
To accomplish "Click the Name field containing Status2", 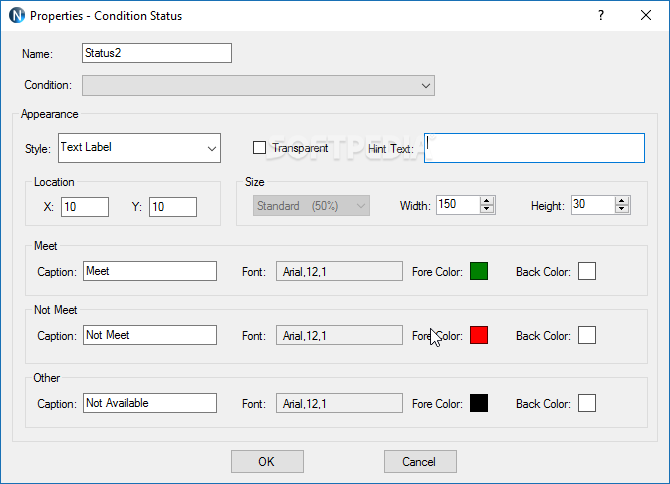I will 156,53.
